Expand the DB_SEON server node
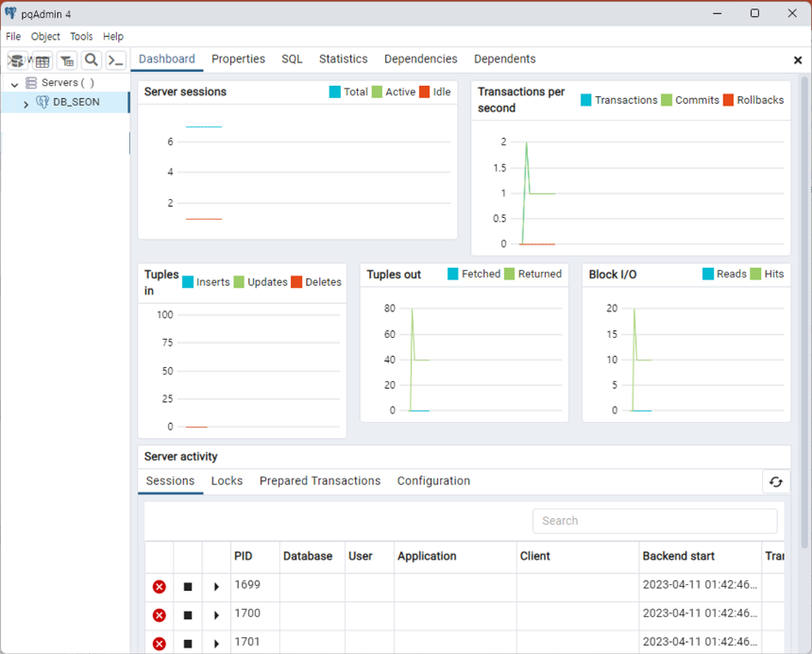Screen dimensions: 812x654 25,104
